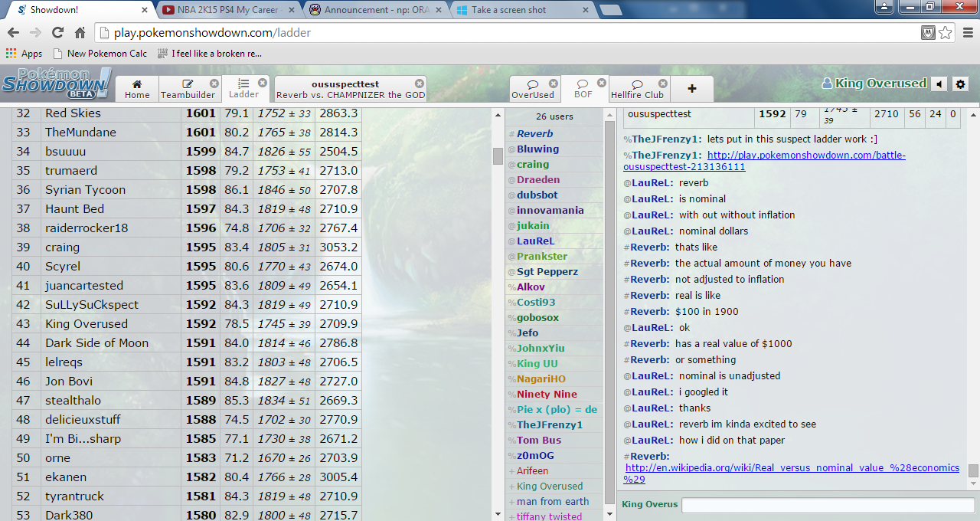
Task: Click the chat message input box
Action: [x=828, y=505]
